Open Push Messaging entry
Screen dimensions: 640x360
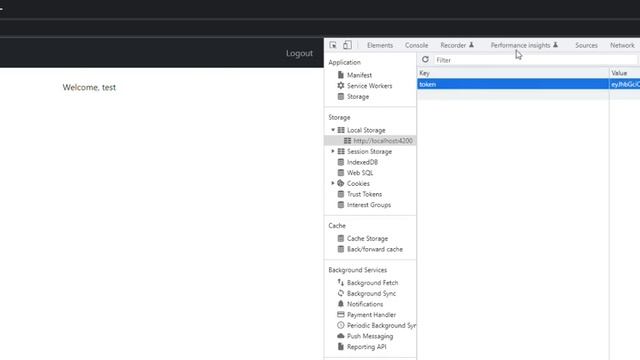(x=370, y=336)
